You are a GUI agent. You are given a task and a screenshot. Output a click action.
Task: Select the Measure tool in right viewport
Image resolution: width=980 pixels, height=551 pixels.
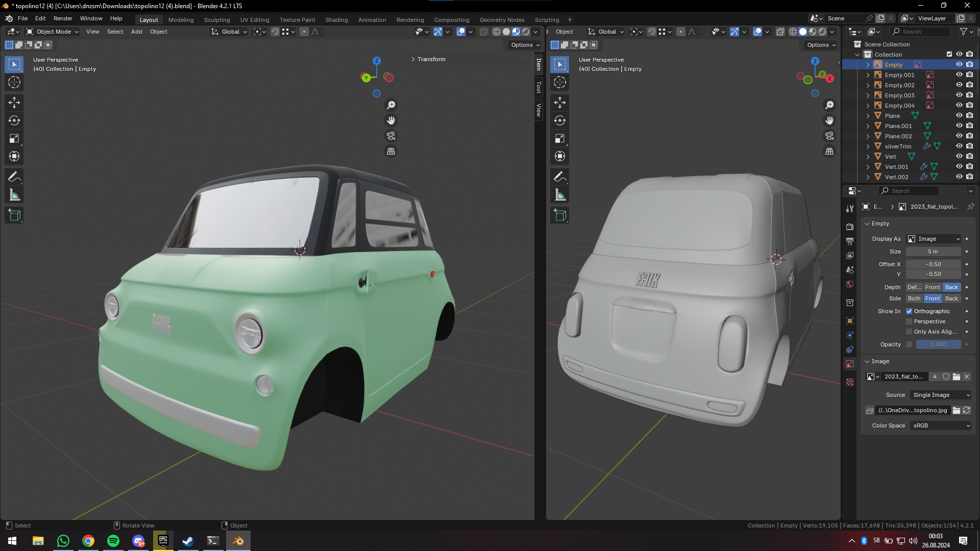tap(560, 195)
